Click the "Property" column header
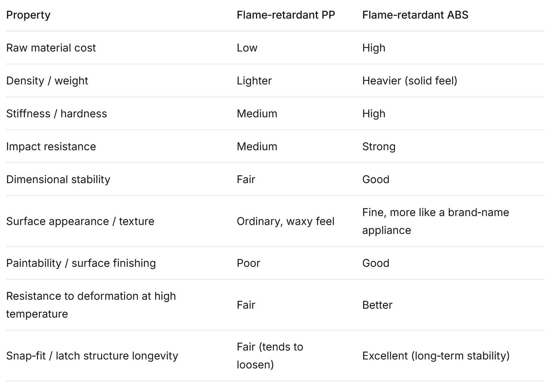Image resolution: width=556 pixels, height=392 pixels. click(x=28, y=15)
